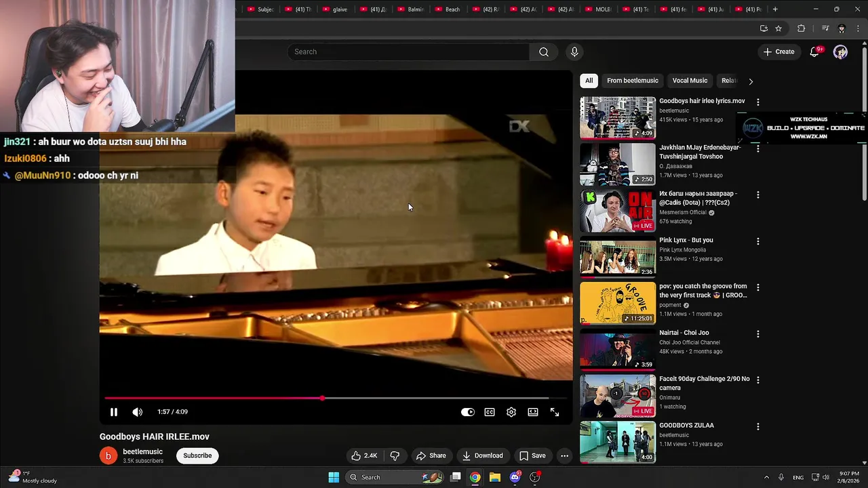This screenshot has height=488, width=868.
Task: Click the Windows taskbar Search box
Action: [x=396, y=477]
